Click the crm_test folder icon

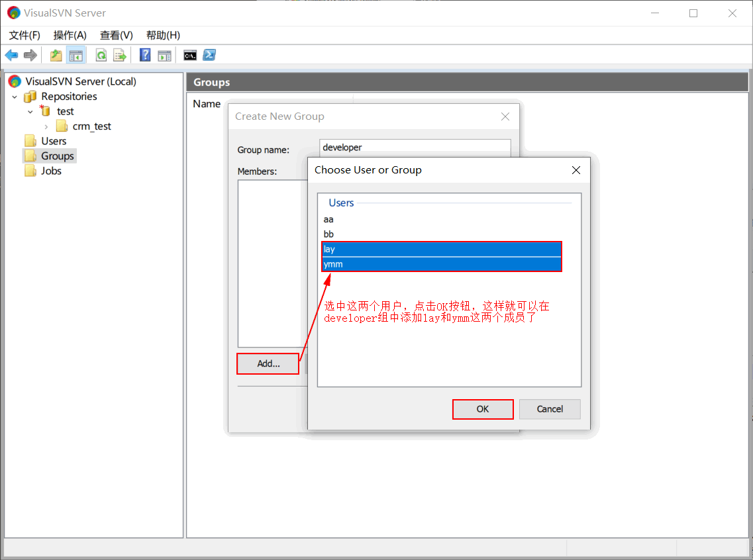pyautogui.click(x=62, y=126)
